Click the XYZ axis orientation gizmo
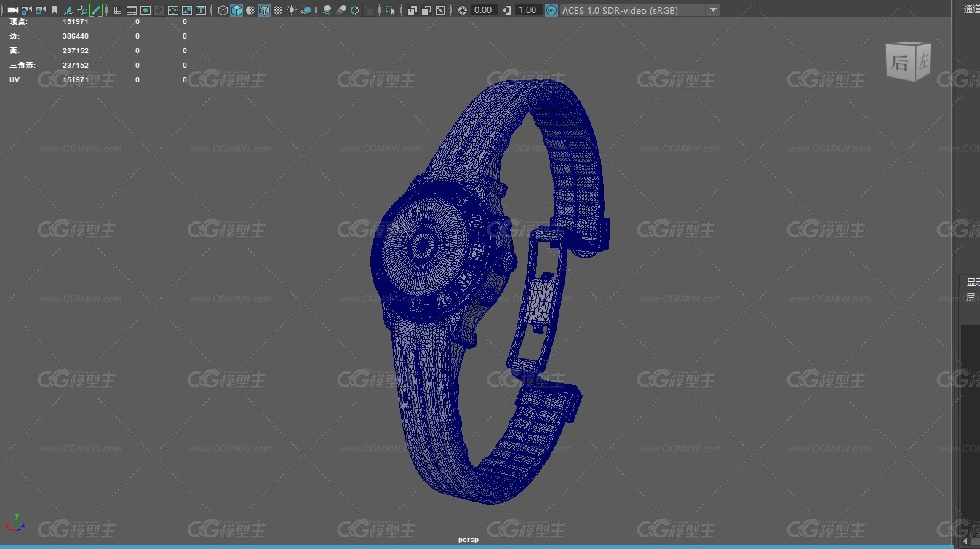The image size is (980, 549). 15,523
